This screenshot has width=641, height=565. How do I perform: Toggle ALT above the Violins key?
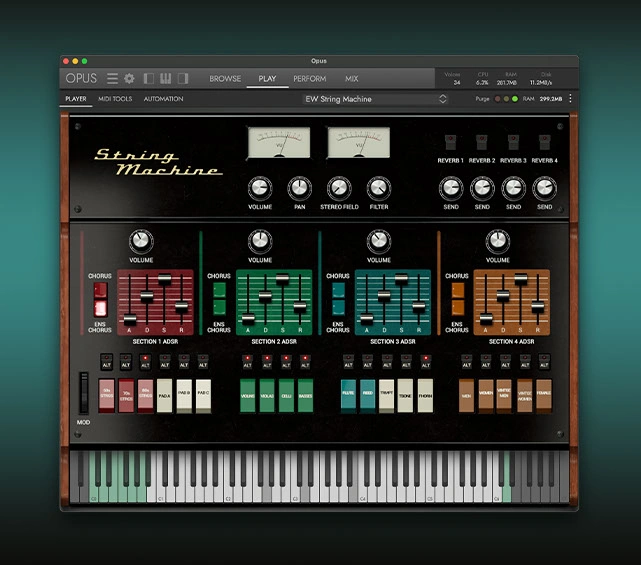point(247,362)
